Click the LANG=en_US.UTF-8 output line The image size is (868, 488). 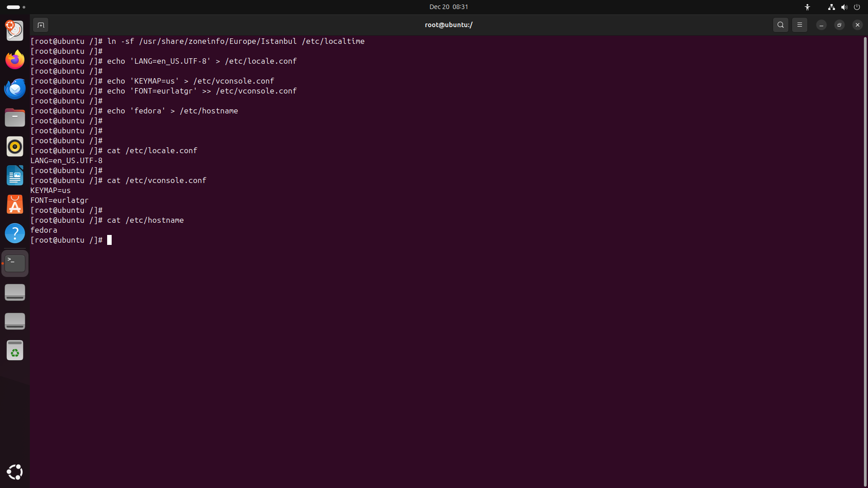point(66,160)
